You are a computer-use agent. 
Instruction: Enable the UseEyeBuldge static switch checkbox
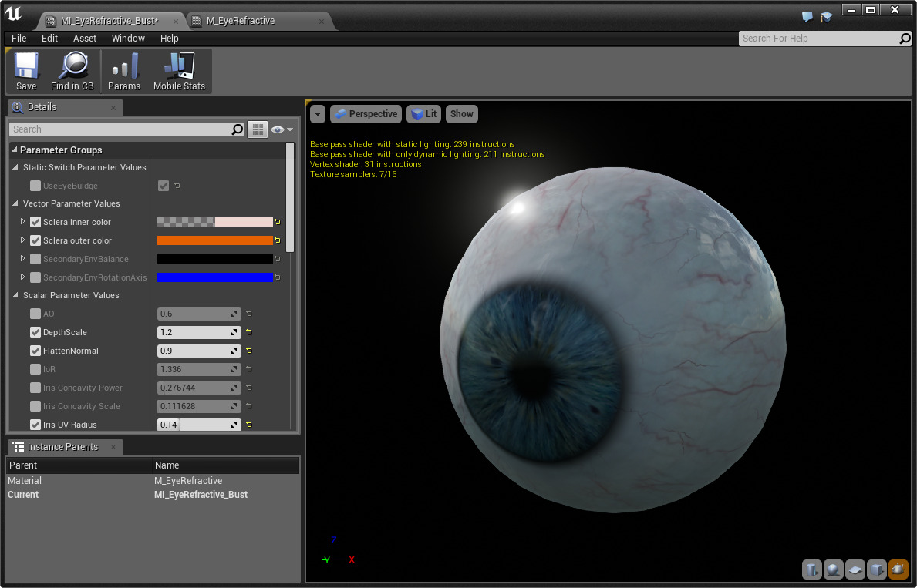(x=35, y=185)
